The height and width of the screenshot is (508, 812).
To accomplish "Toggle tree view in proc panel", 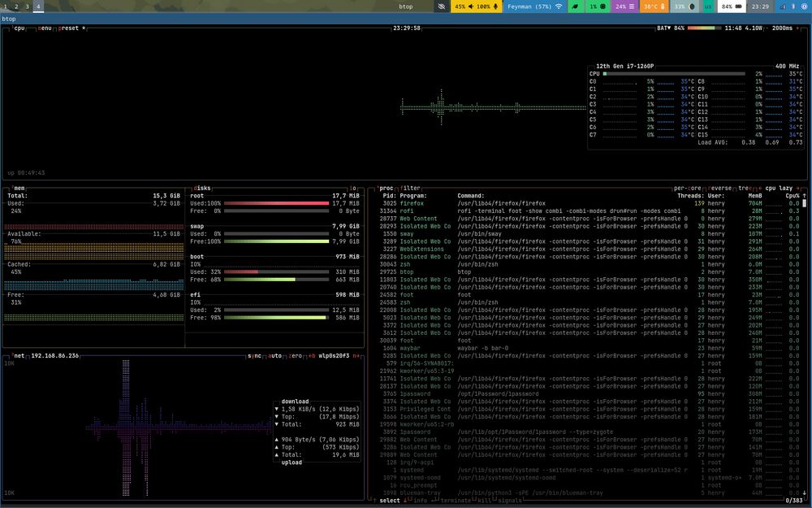I will point(745,189).
